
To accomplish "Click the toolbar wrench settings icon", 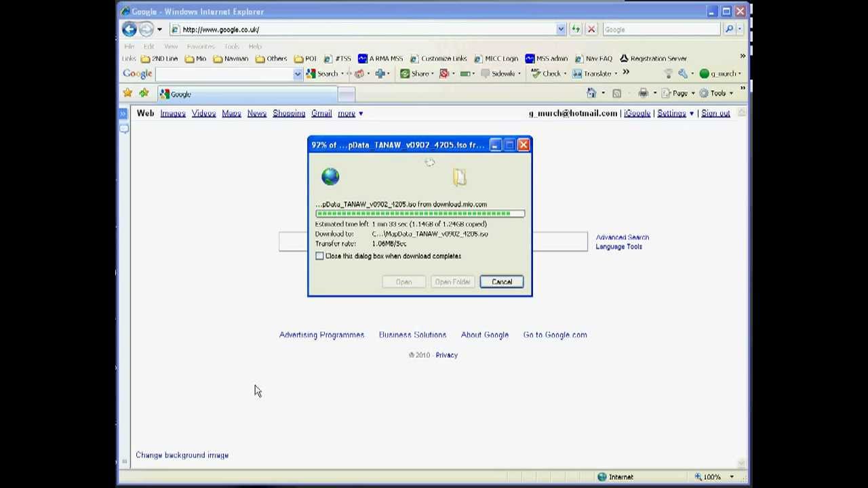I will click(x=683, y=73).
